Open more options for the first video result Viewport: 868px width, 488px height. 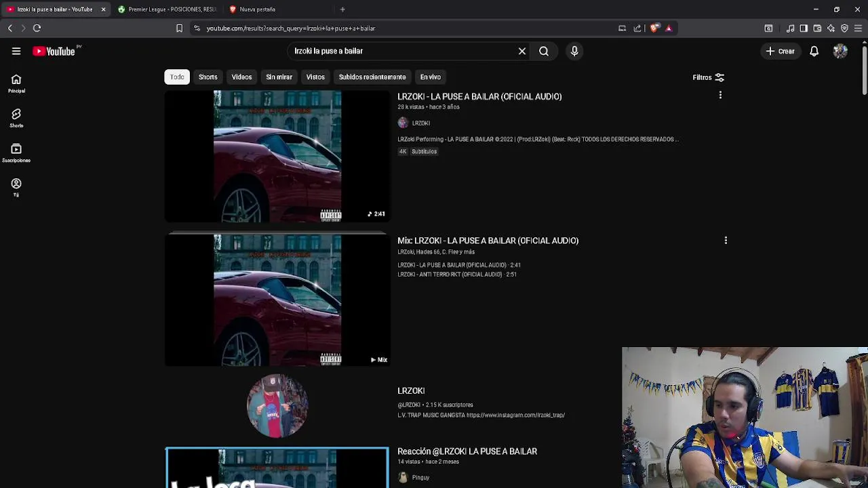point(720,96)
